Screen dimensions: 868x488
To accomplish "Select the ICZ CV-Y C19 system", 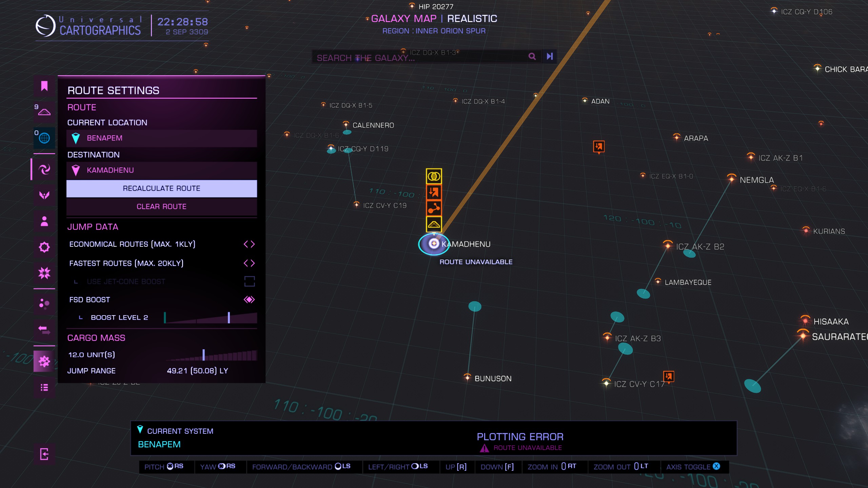I will coord(356,204).
